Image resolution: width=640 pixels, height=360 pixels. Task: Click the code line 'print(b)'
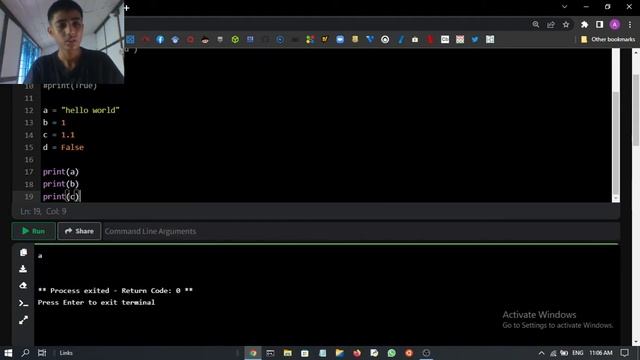[61, 184]
